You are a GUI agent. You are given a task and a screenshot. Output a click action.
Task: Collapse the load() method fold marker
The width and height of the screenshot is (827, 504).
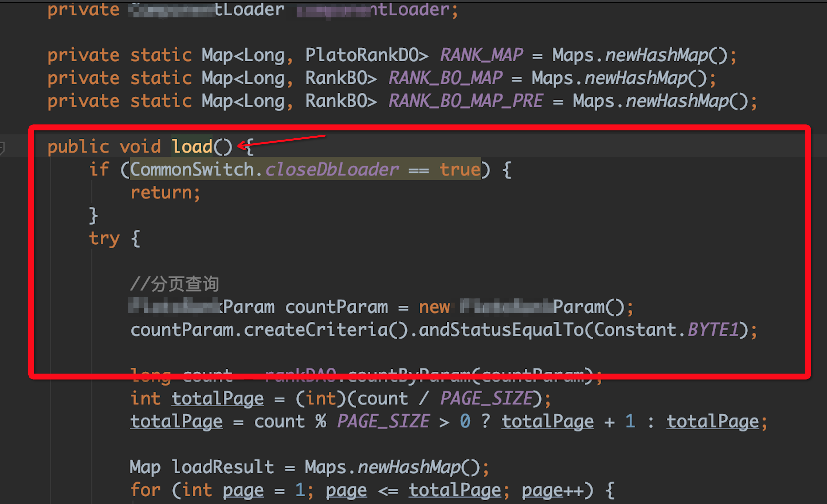[2, 148]
